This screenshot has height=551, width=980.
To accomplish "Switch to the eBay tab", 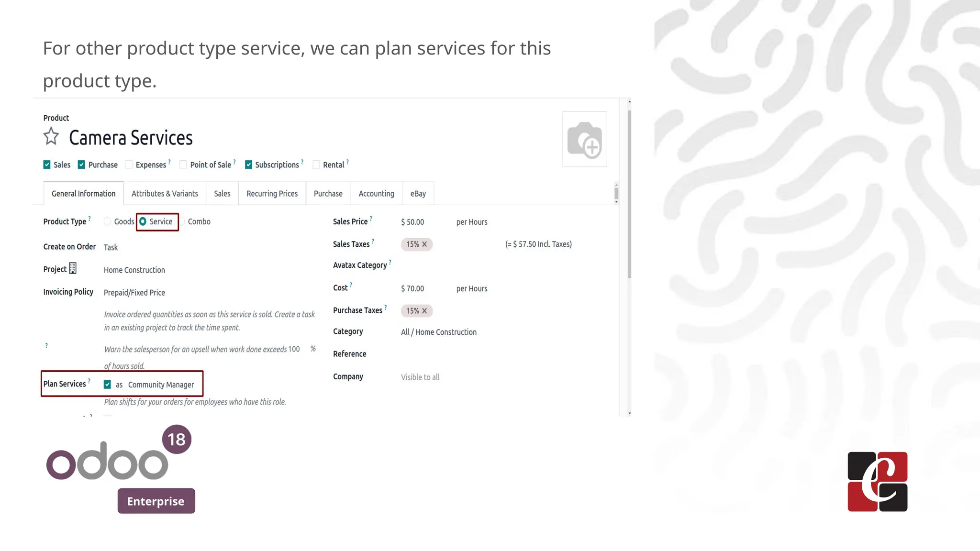I will click(x=418, y=194).
